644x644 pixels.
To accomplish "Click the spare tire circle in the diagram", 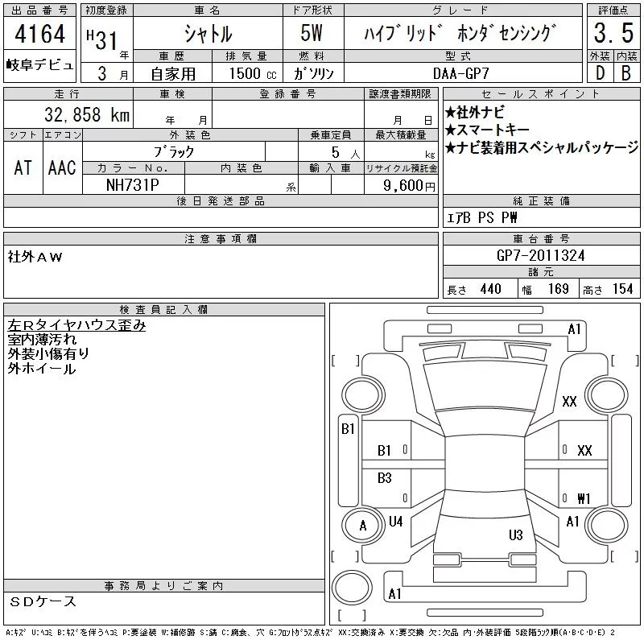I will tap(352, 586).
